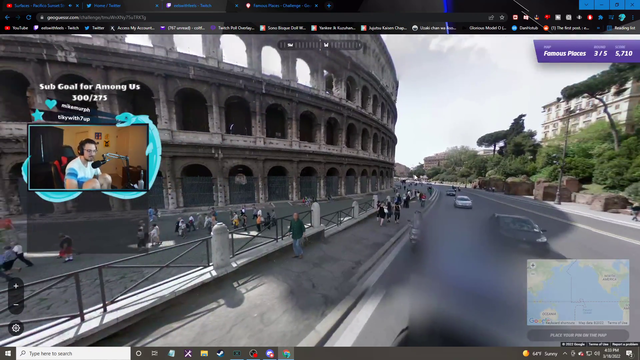Open 'Access My Account' bookmark
Image resolution: width=640 pixels, height=360 pixels.
[x=133, y=28]
